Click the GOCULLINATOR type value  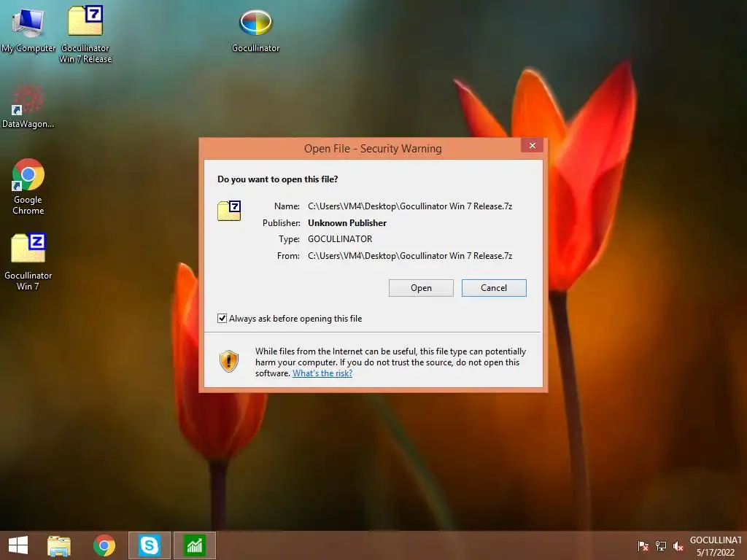(340, 239)
